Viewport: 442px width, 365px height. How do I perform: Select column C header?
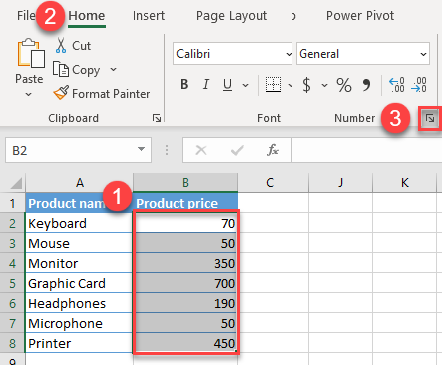(x=273, y=183)
